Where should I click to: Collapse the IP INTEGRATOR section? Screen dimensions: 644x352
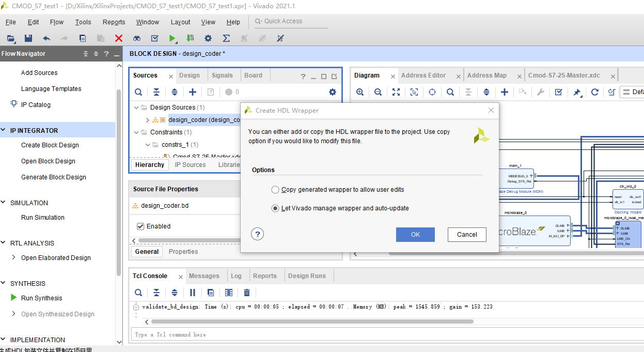(x=4, y=130)
